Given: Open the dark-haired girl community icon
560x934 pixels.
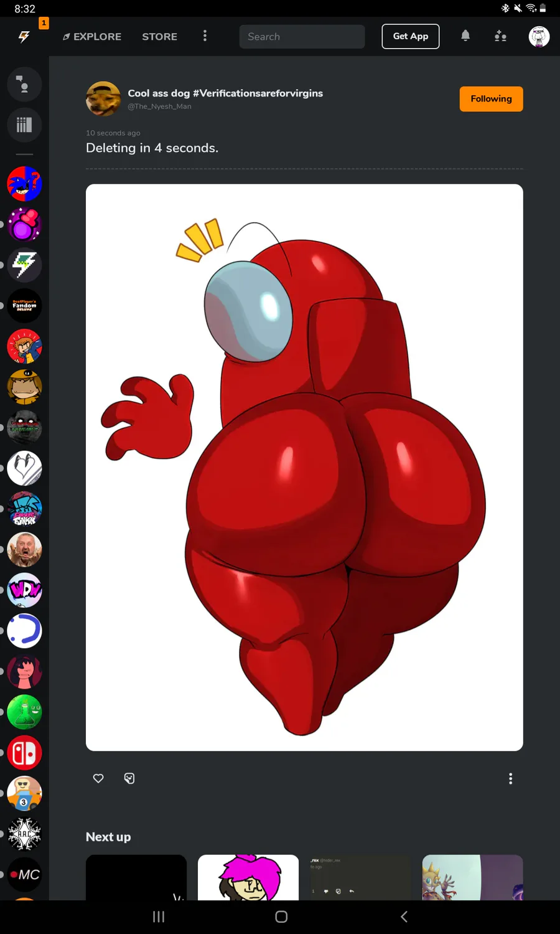Looking at the screenshot, I should tap(24, 672).
